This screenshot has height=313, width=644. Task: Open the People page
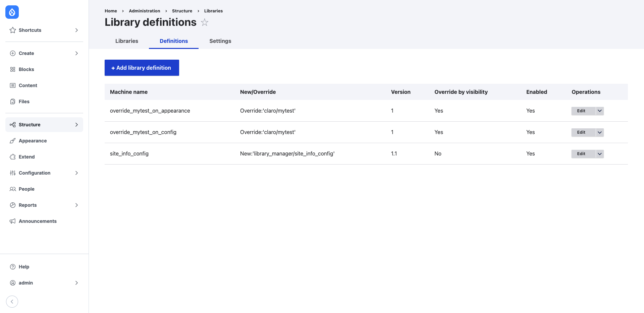point(26,189)
